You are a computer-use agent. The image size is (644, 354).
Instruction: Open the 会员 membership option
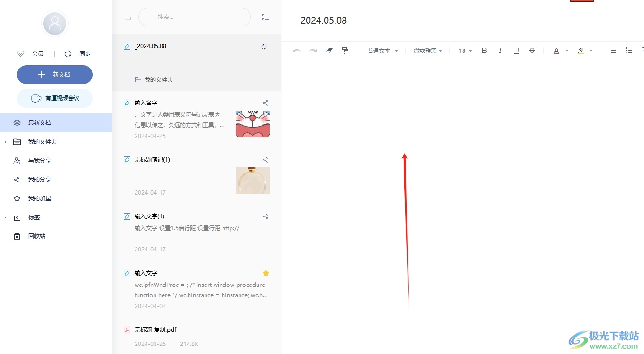[30, 54]
